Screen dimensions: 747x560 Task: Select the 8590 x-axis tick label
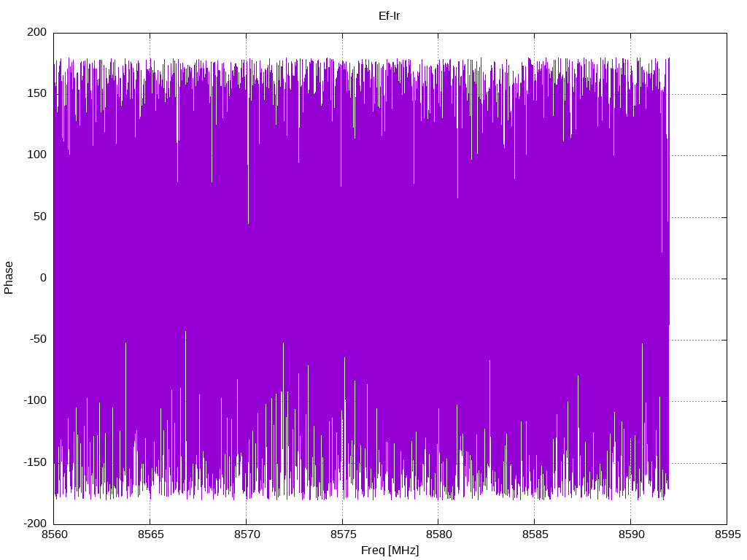coord(631,534)
